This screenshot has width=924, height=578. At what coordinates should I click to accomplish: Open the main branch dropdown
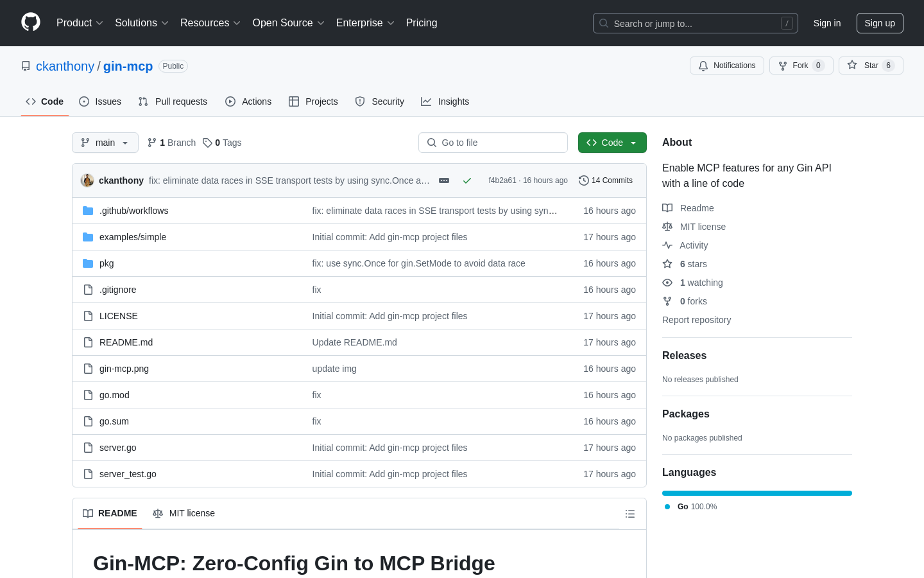click(x=105, y=143)
